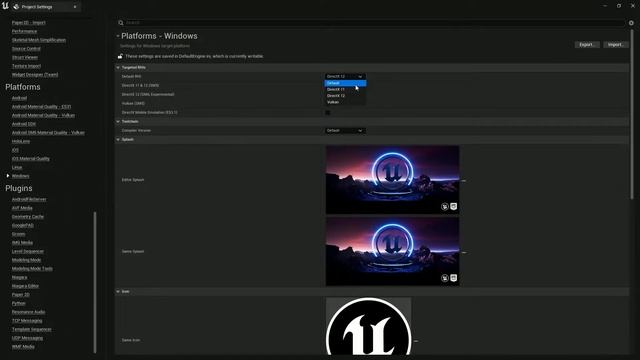The image size is (640, 360).
Task: Click the Unreal Engine logo in title bar
Action: coord(5,6)
